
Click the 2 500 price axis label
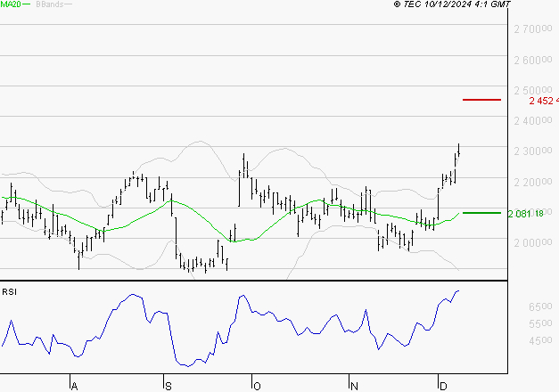[533, 90]
